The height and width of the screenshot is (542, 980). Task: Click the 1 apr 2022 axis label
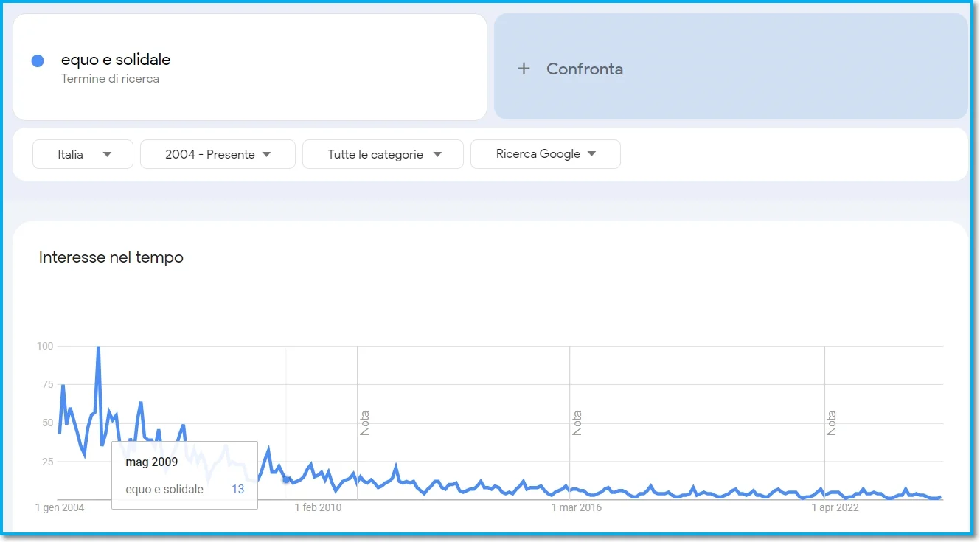(835, 507)
